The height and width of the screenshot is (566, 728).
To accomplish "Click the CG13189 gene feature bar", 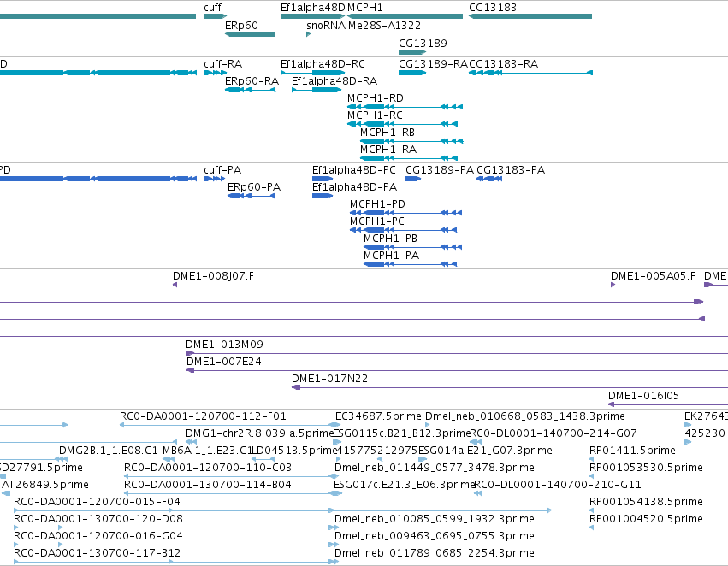I will 412,52.
